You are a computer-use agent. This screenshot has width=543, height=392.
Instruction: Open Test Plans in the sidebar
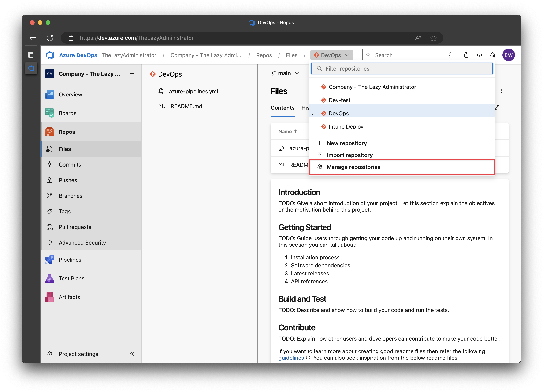[91, 278]
